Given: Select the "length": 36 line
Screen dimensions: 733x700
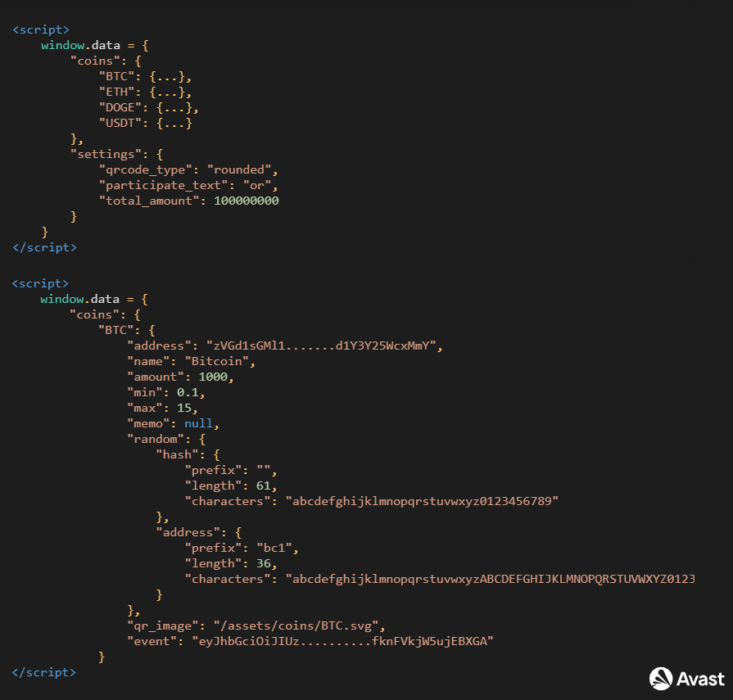Looking at the screenshot, I should (x=231, y=563).
